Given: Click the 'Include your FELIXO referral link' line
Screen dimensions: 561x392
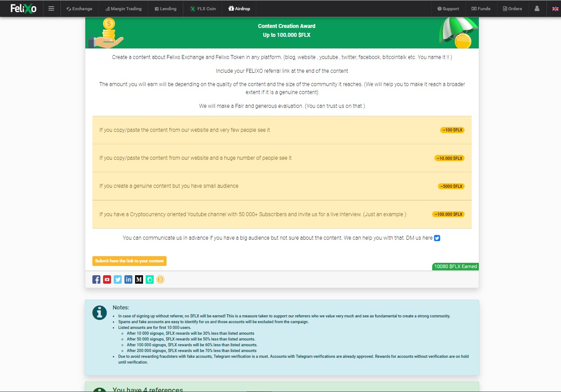Looking at the screenshot, I should coord(282,71).
